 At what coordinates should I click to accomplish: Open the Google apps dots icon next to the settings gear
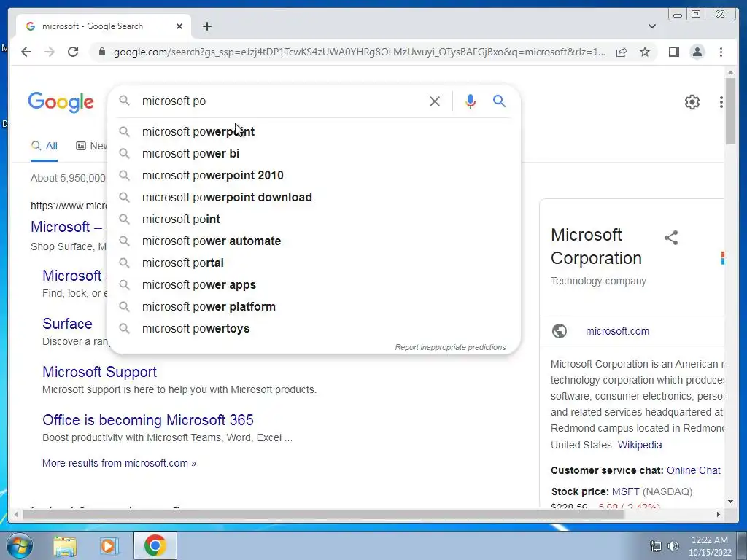tap(721, 102)
